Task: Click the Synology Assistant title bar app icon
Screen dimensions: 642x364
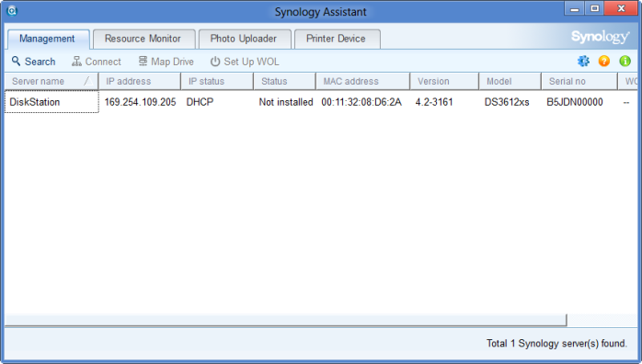Action: tap(12, 11)
